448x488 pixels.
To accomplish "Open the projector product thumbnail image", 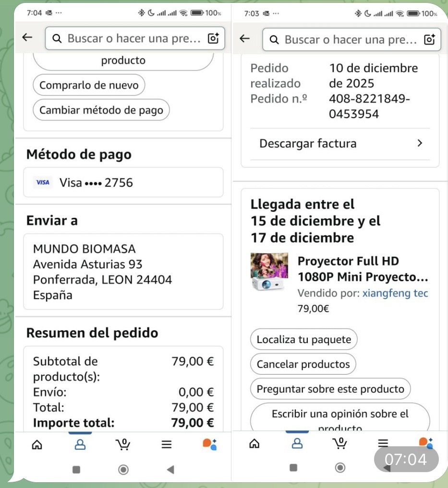I will tap(270, 272).
